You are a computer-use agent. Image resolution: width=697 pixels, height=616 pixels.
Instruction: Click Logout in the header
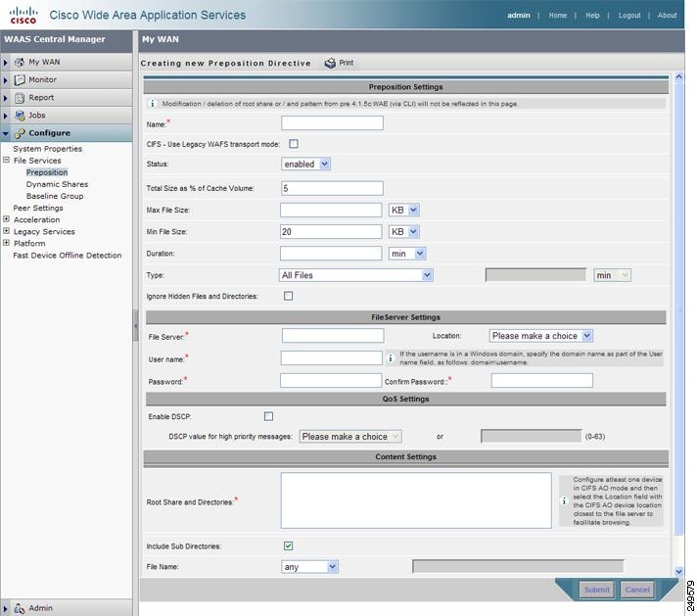629,15
